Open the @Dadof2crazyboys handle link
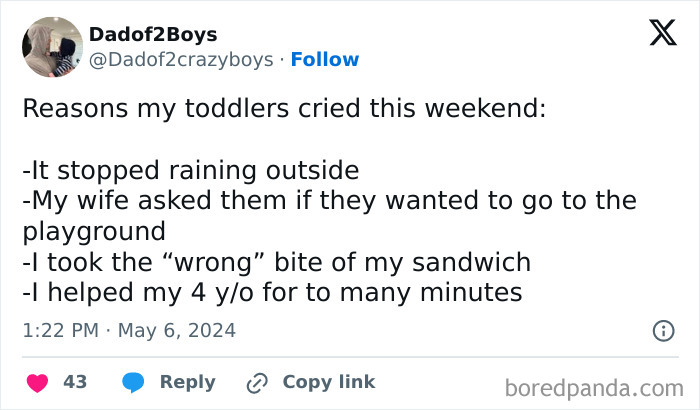Screen dimensions: 700x410 pos(181,60)
